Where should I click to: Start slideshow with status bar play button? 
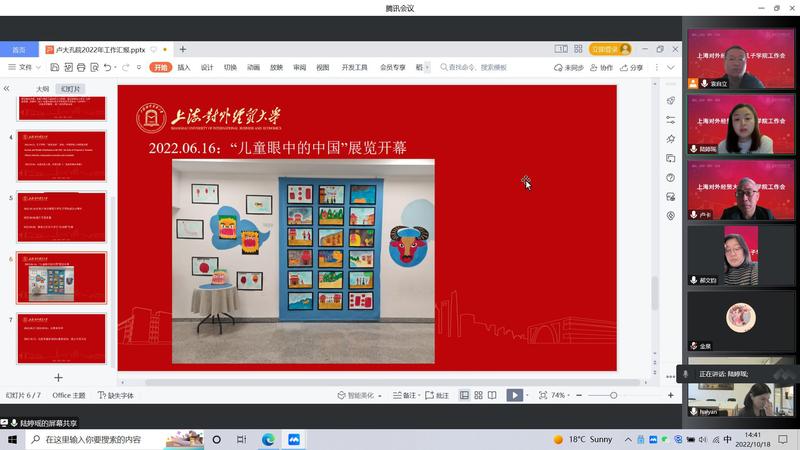tap(514, 395)
